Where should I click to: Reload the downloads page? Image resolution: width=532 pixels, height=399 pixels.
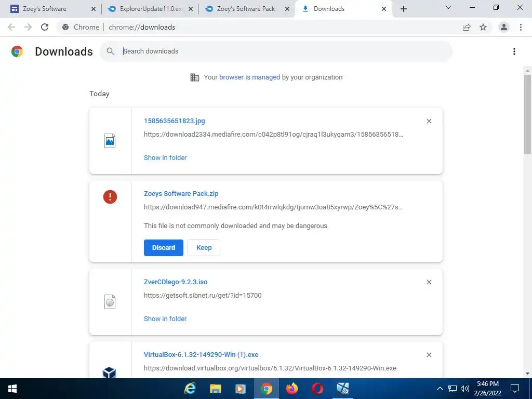(x=45, y=27)
